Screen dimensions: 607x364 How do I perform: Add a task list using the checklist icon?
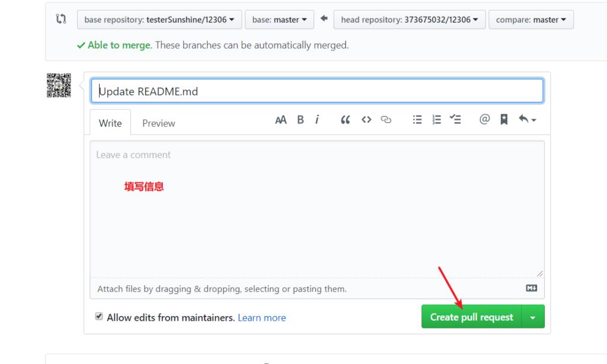click(x=455, y=119)
